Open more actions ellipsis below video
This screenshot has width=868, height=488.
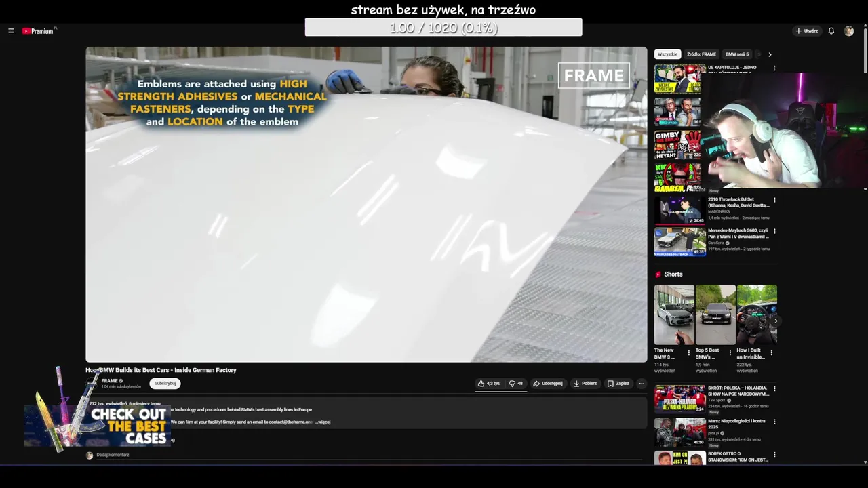(642, 384)
